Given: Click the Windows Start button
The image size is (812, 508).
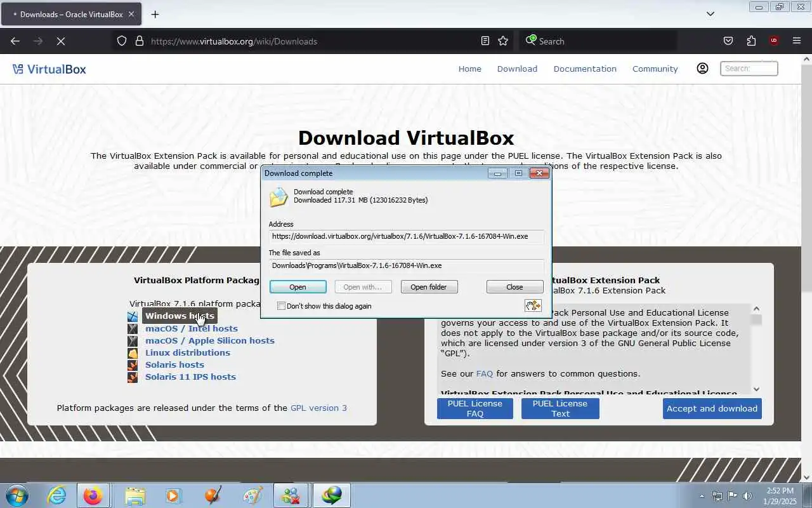Looking at the screenshot, I should 16,495.
